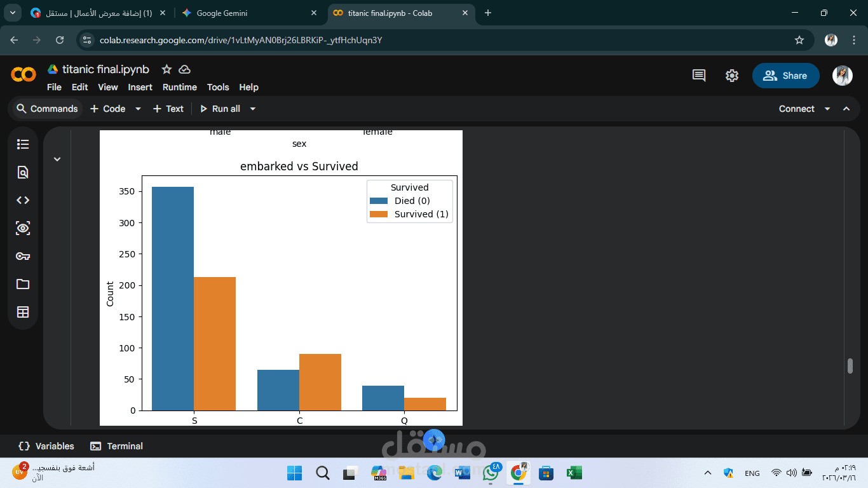Open WhatsApp from the taskbar
This screenshot has width=868, height=488.
tap(491, 473)
